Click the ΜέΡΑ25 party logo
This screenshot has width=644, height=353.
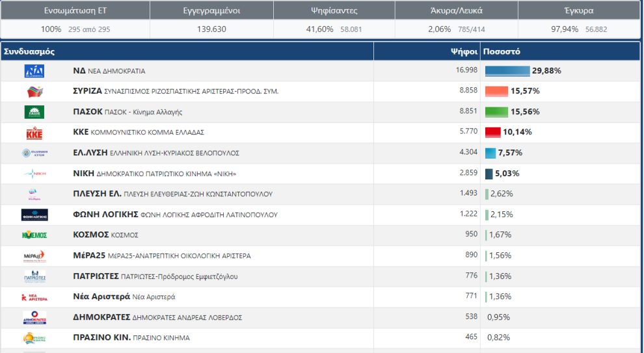[x=34, y=255]
